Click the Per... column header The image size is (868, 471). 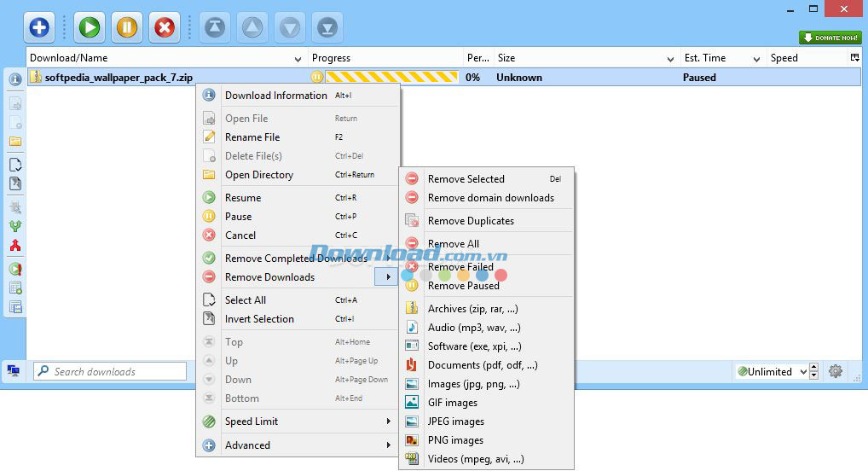tap(478, 58)
